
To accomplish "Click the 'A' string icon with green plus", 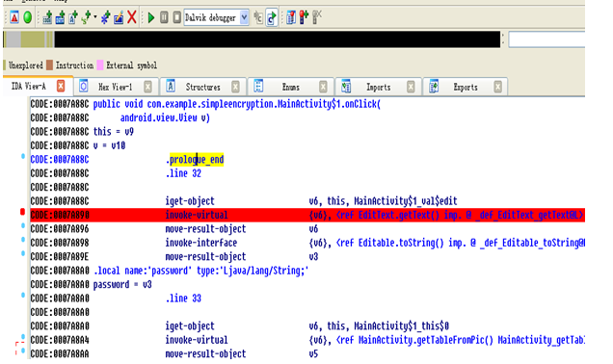I will pyautogui.click(x=72, y=17).
